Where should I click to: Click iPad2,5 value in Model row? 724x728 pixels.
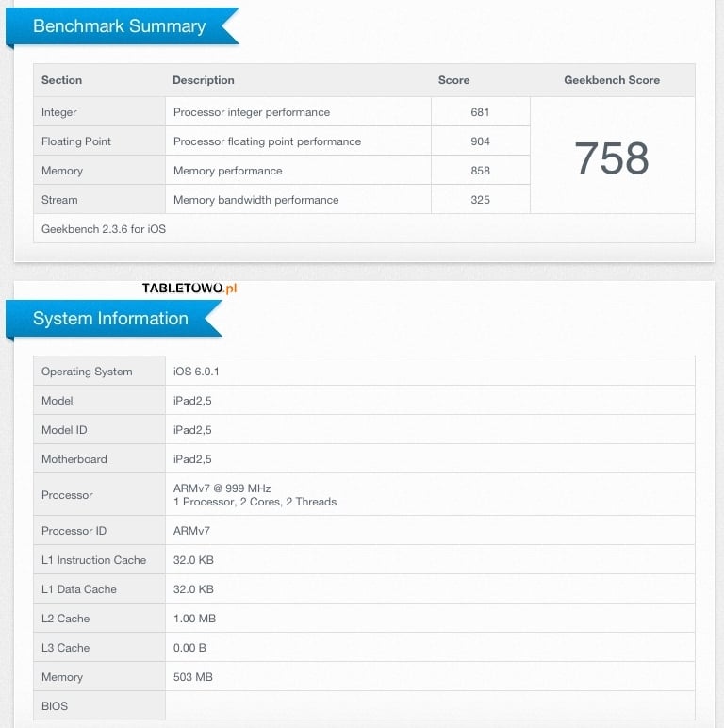[x=192, y=401]
